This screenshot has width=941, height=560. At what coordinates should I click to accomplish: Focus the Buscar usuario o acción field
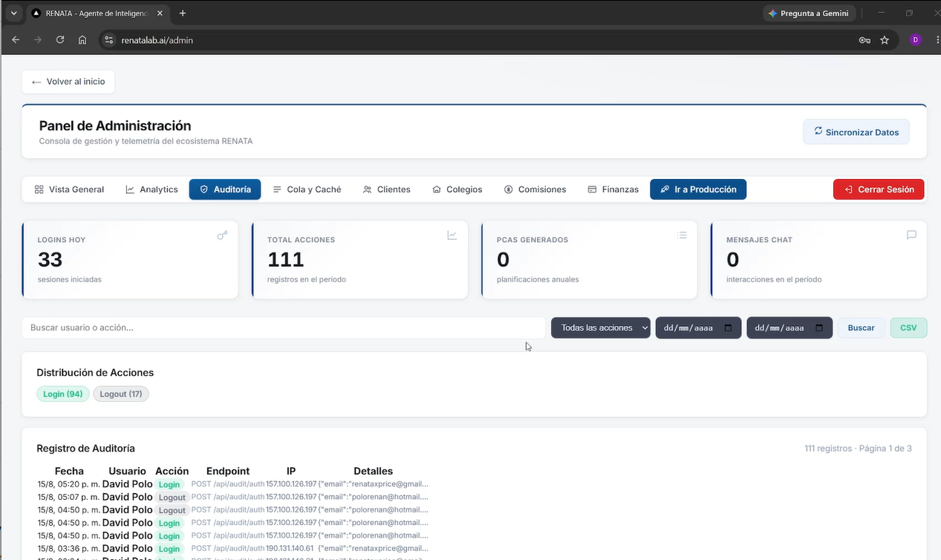click(284, 328)
